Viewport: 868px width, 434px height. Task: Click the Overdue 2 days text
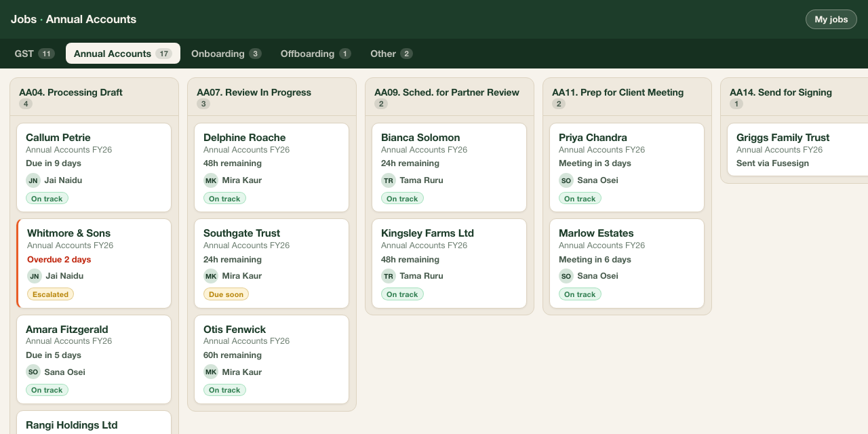coord(59,260)
